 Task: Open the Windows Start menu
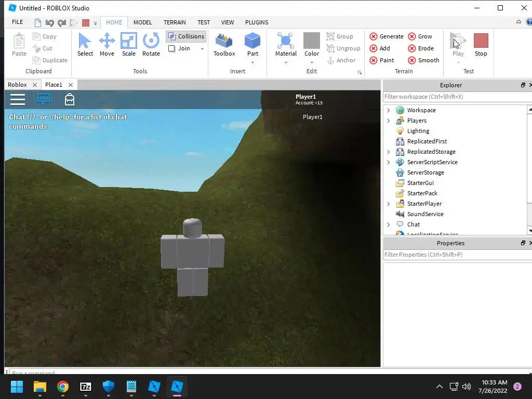[x=17, y=387]
